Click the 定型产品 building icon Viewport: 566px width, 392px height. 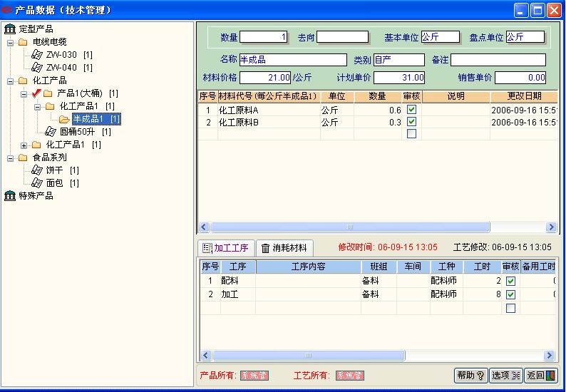(x=10, y=29)
